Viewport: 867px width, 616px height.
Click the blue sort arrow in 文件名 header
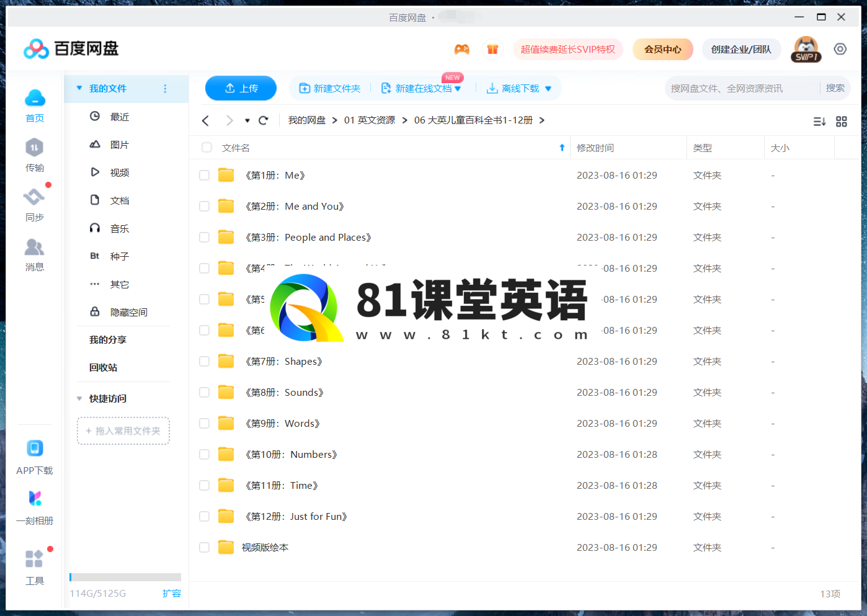[x=562, y=148]
